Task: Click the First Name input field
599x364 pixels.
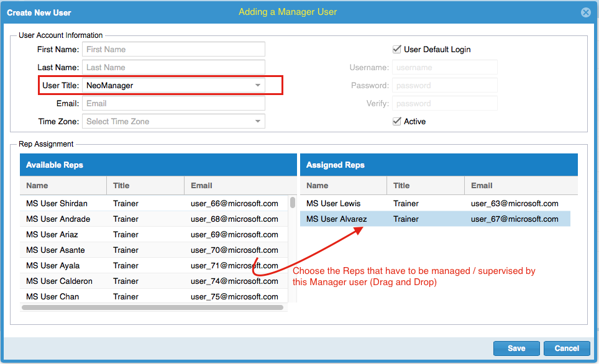Action: (x=174, y=49)
